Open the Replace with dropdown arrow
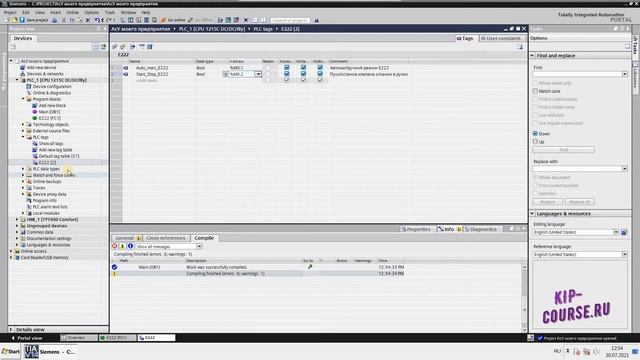 click(624, 169)
